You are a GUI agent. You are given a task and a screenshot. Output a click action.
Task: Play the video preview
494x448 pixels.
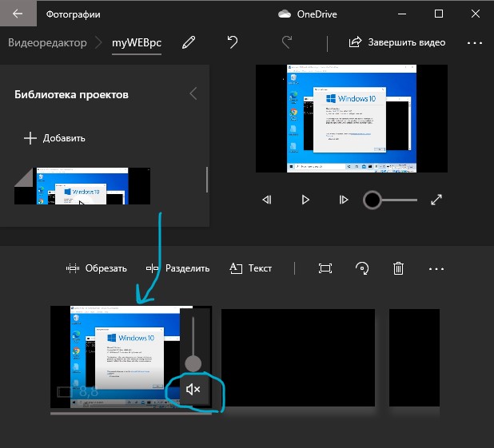[305, 200]
